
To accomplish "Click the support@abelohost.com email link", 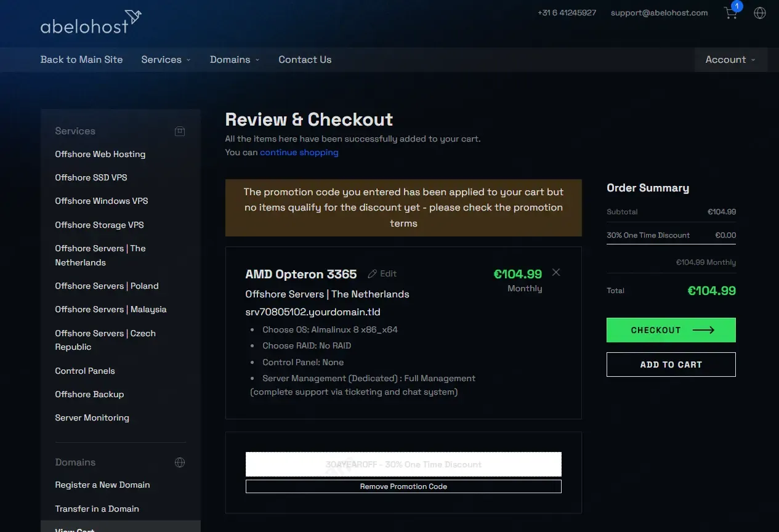I will 659,12.
